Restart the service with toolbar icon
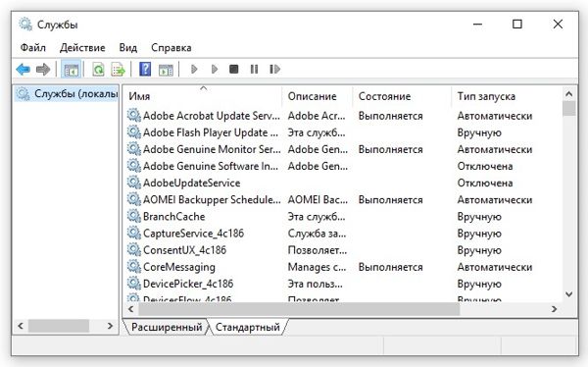Image resolution: width=588 pixels, height=367 pixels. point(274,69)
